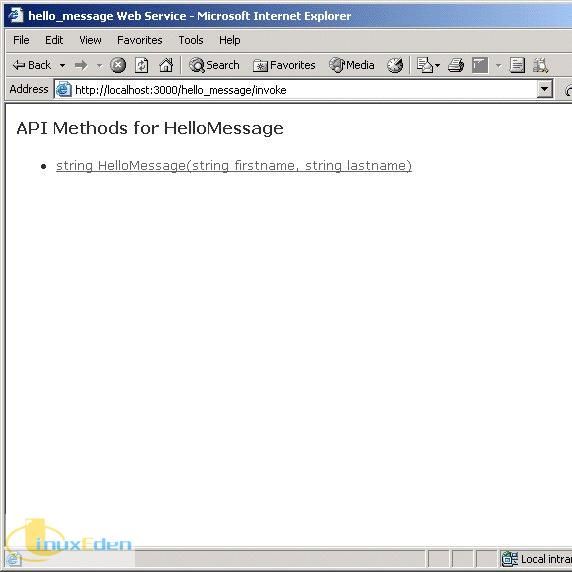Click the rightmost toolbar icon after Discuss
The width and height of the screenshot is (572, 572).
click(x=541, y=66)
